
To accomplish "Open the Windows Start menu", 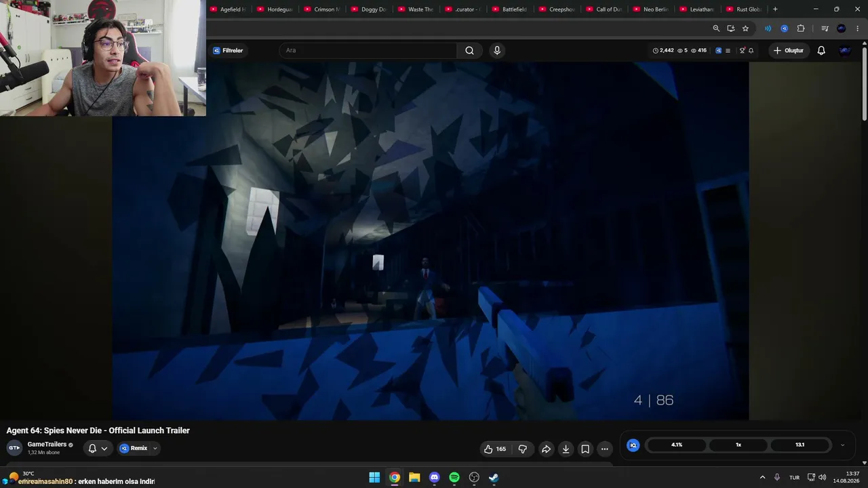I will (374, 477).
